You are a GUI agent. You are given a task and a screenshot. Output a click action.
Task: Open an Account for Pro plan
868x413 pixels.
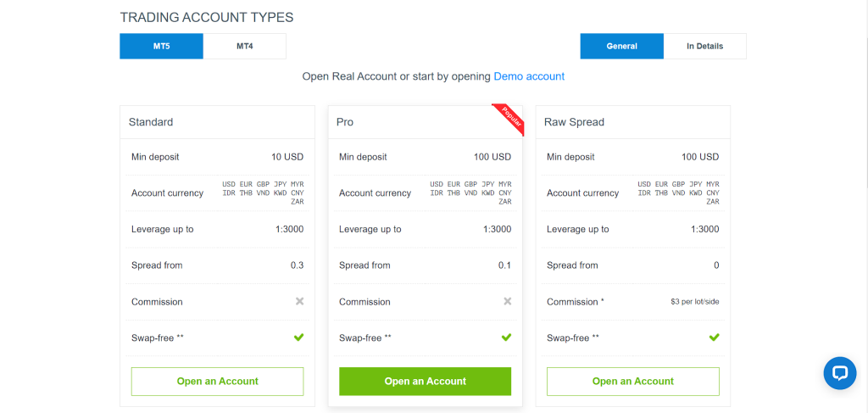[426, 382]
